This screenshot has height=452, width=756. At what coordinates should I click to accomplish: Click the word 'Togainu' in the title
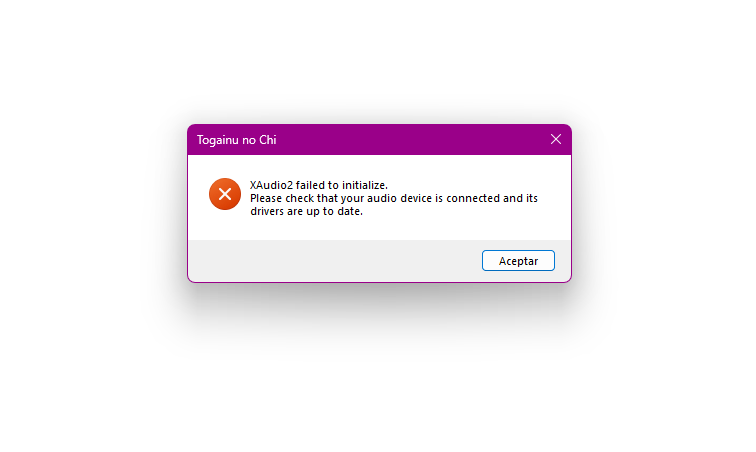217,140
